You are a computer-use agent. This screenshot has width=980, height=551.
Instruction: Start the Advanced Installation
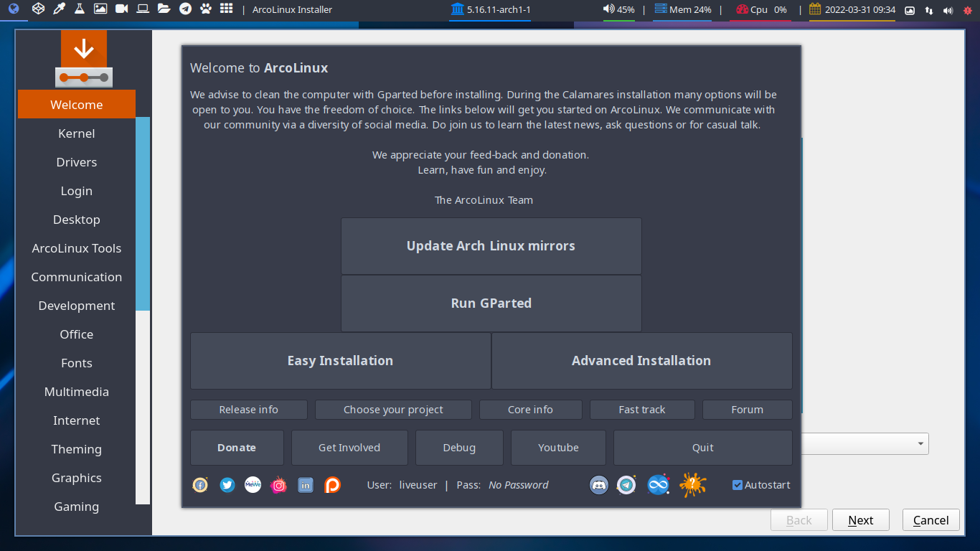(x=642, y=361)
